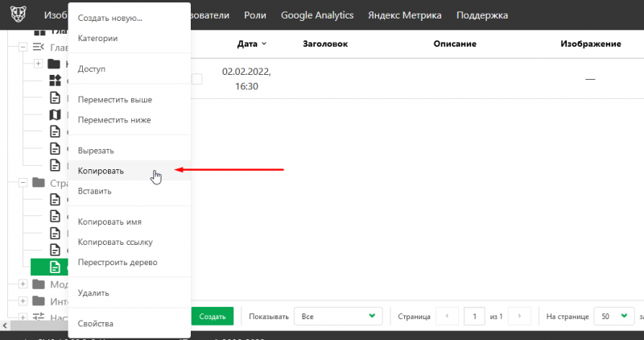Screen dimensions: 644x340
Task: Go to the next page arrow
Action: 520,317
